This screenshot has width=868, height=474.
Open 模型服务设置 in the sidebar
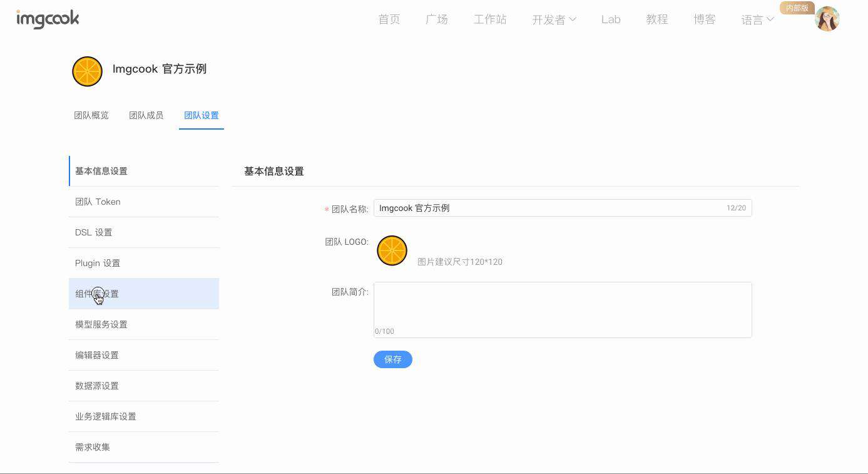(x=144, y=324)
